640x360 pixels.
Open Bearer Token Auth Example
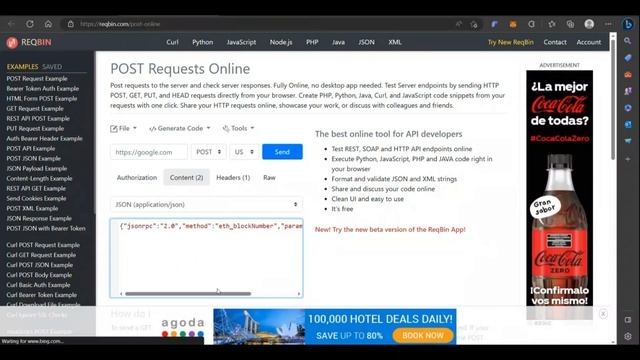pyautogui.click(x=42, y=88)
